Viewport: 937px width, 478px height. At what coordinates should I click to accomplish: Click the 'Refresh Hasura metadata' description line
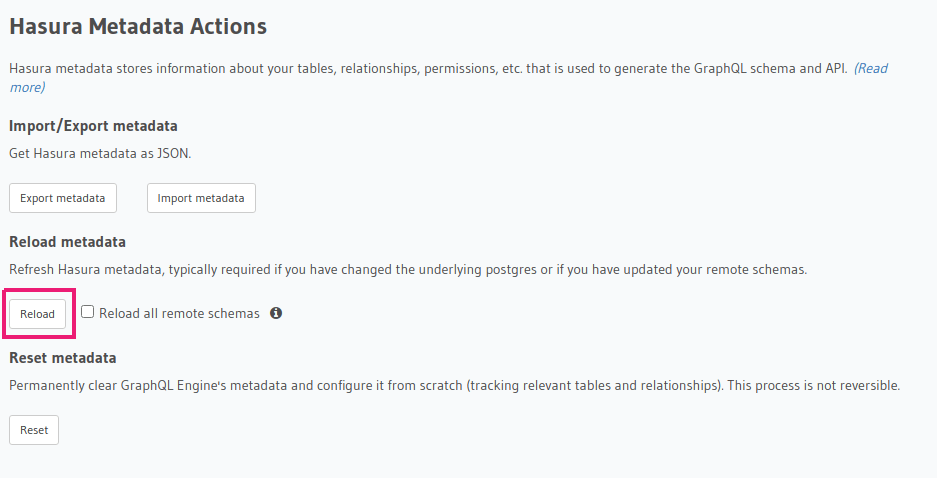[200, 270]
